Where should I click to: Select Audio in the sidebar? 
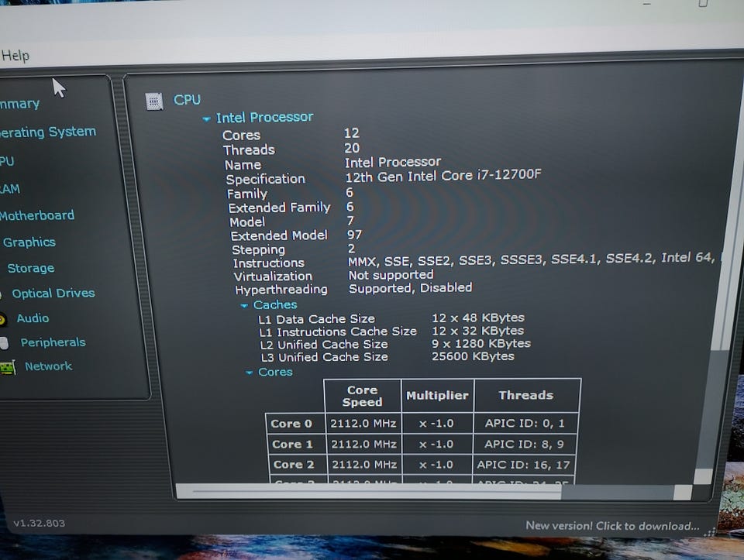coord(33,318)
